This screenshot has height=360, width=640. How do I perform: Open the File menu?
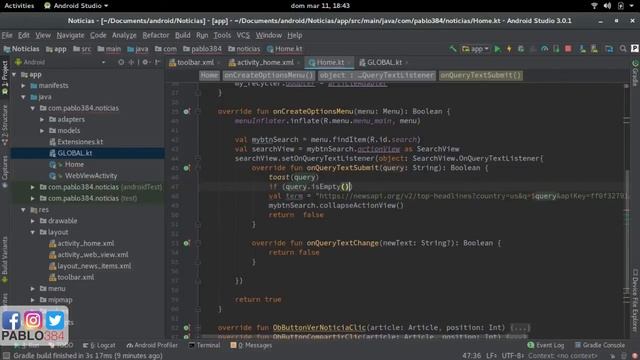tap(7, 36)
